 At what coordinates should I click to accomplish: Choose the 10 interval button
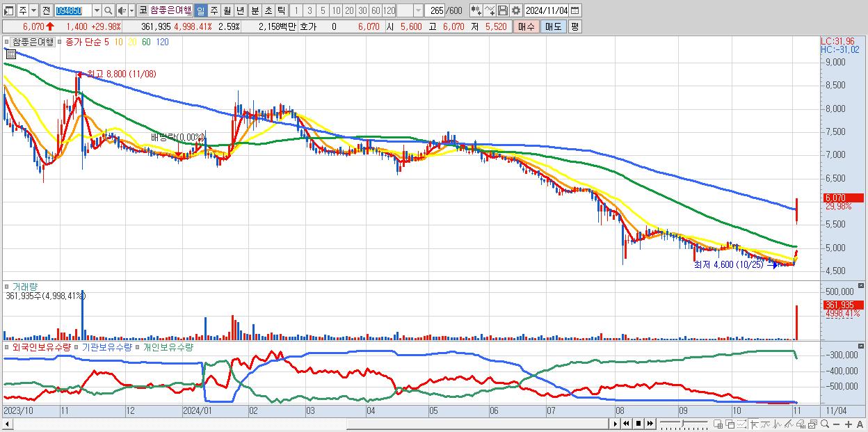tap(336, 10)
